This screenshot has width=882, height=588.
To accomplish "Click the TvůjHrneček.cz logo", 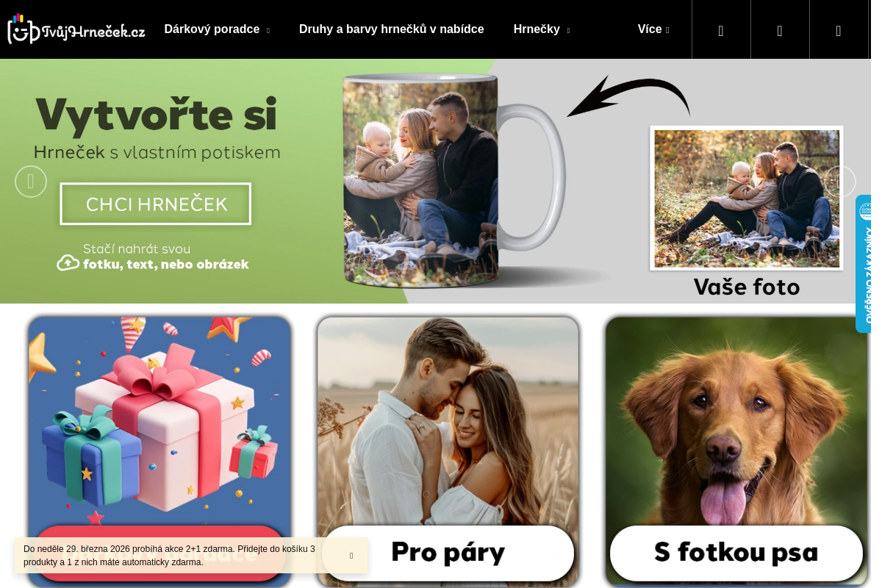I will 76,29.
